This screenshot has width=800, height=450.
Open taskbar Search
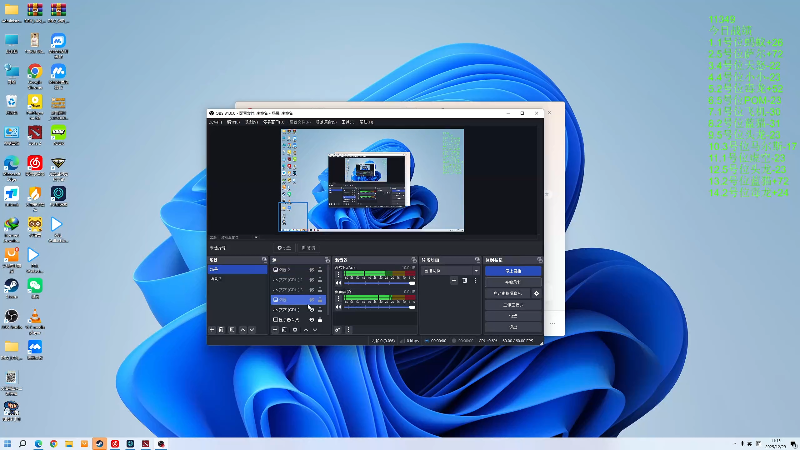[x=22, y=444]
